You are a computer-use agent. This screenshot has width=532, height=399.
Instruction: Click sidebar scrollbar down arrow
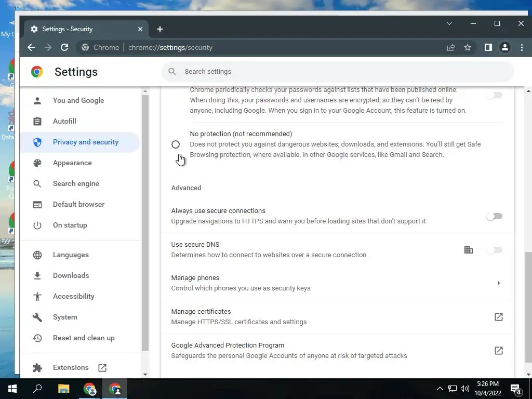pyautogui.click(x=145, y=374)
